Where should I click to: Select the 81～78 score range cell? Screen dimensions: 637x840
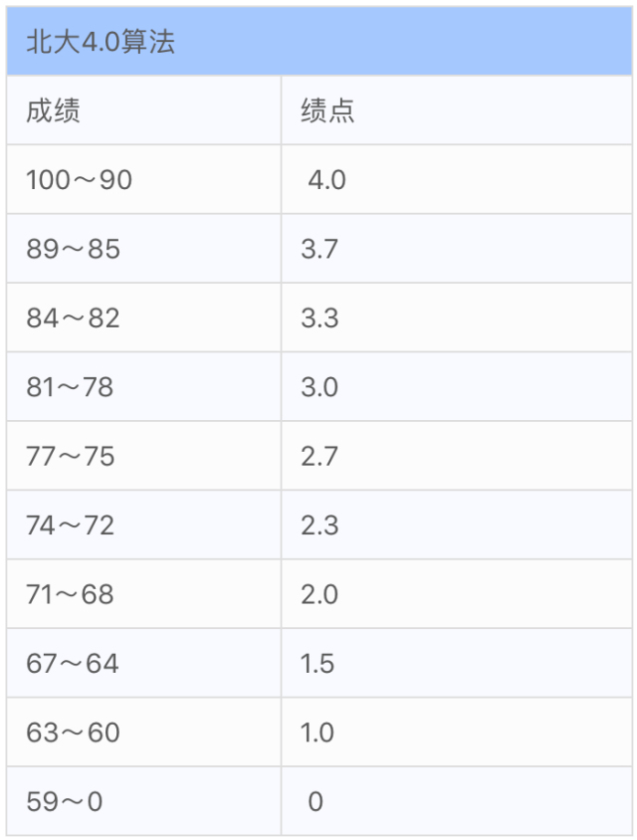coord(143,387)
